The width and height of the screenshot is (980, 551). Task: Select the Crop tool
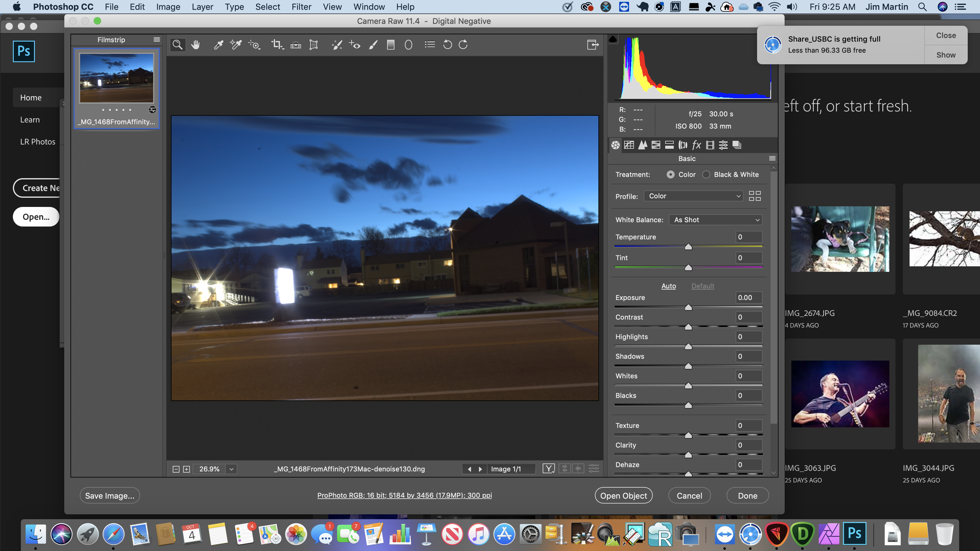[x=277, y=44]
